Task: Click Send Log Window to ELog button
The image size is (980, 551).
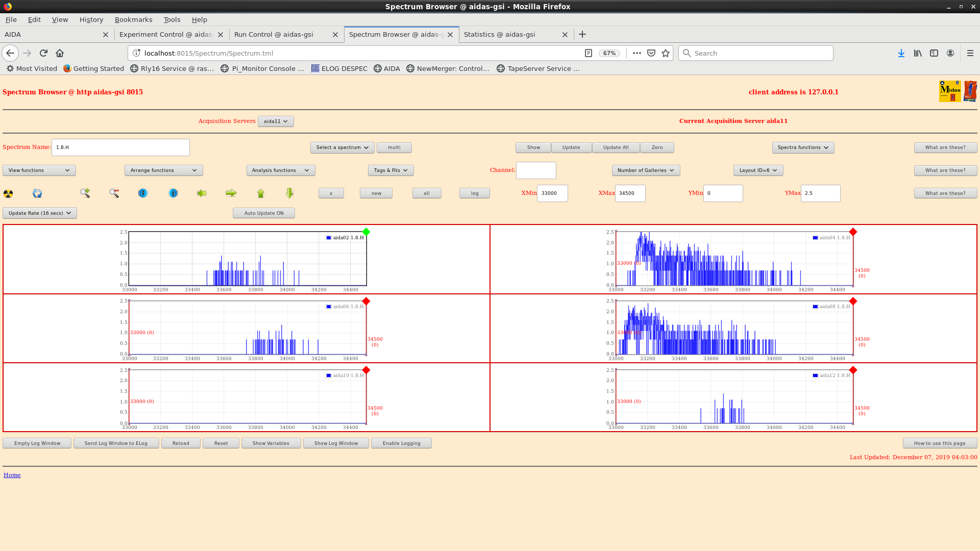Action: [116, 443]
